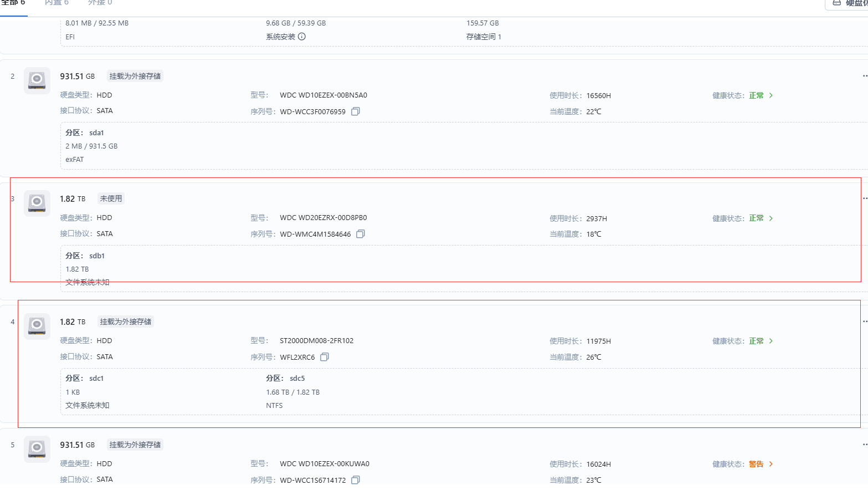Copy the WFL2XRC6 serial number

[x=325, y=357]
